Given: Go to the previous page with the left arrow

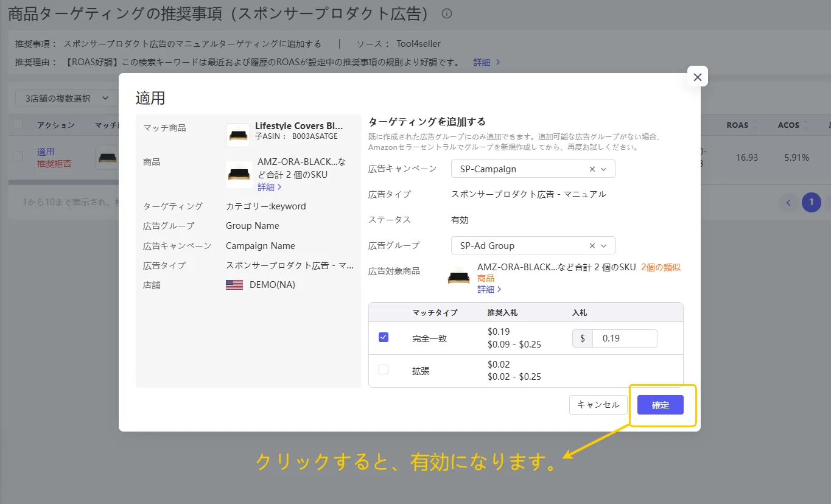Looking at the screenshot, I should click(x=788, y=202).
